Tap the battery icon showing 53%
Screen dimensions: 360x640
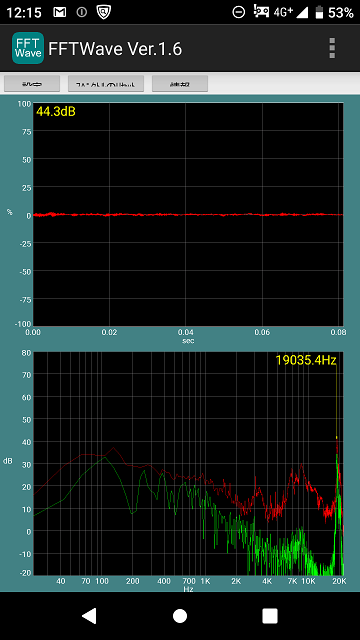click(320, 12)
